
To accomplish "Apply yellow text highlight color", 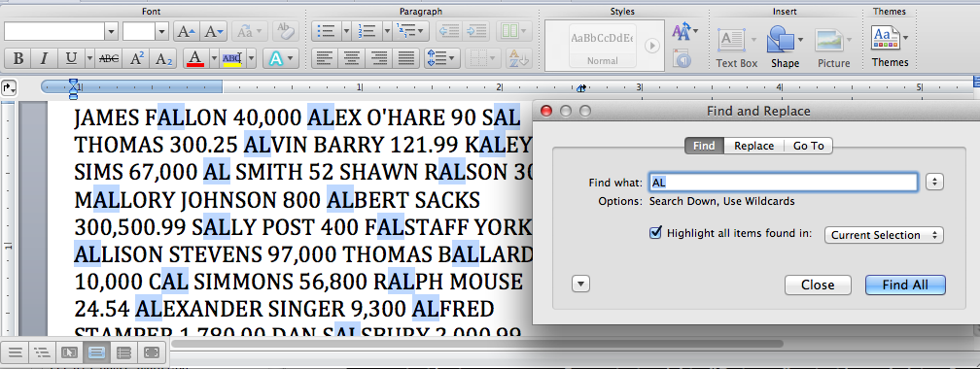I will point(231,59).
